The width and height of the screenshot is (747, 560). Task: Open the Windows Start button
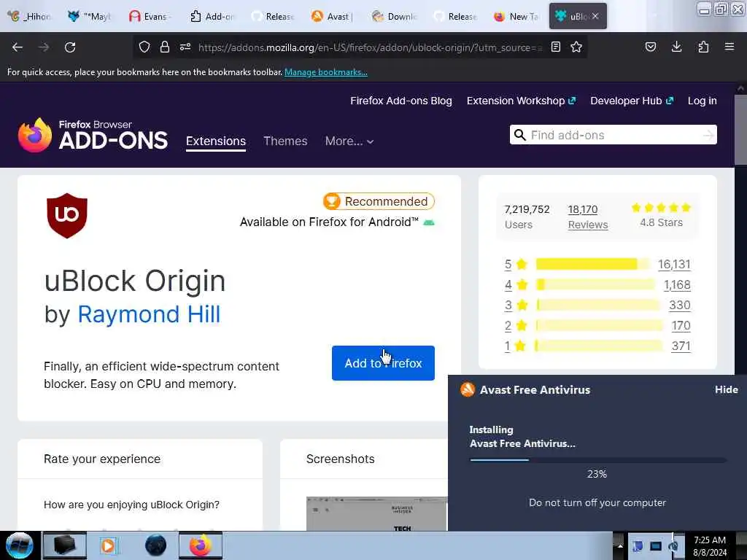pyautogui.click(x=19, y=545)
